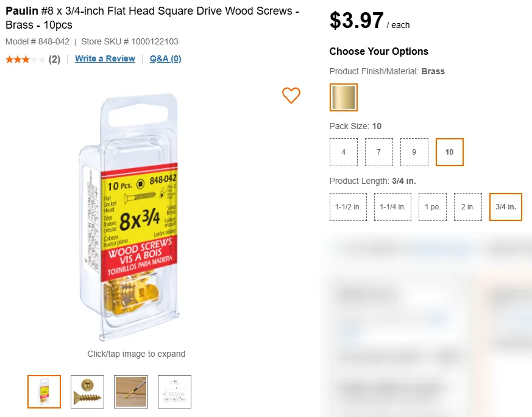This screenshot has height=417, width=532.
Task: Click the star rating icons
Action: point(25,59)
